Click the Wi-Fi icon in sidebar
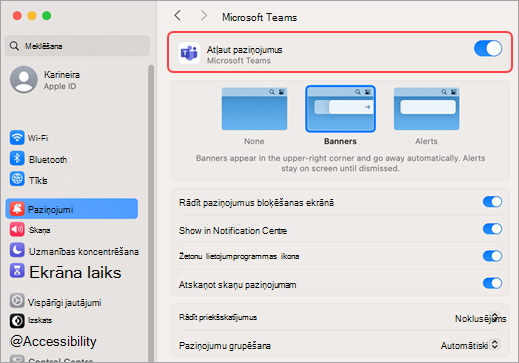 pos(17,137)
